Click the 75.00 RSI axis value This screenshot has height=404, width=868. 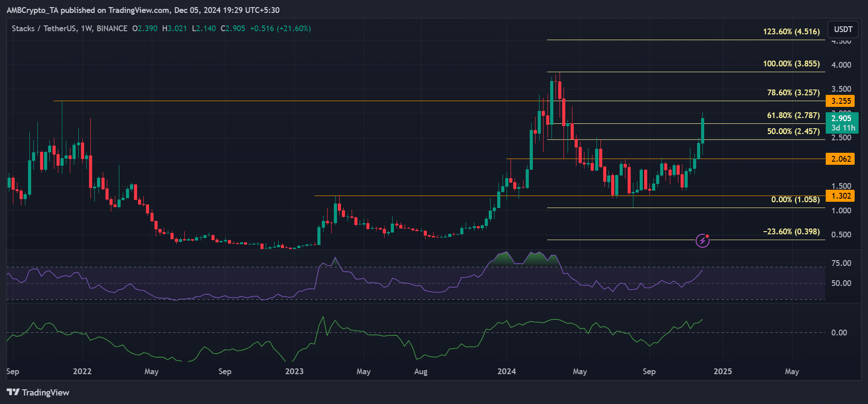(x=841, y=263)
